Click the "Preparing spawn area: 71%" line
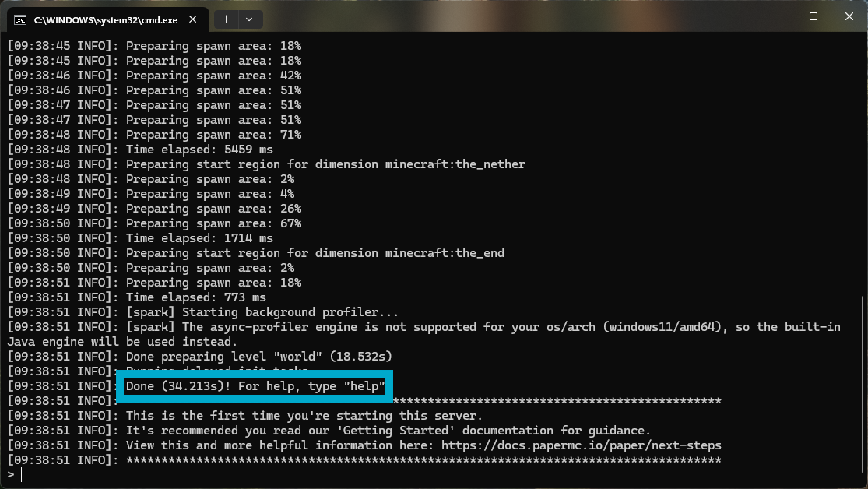The height and width of the screenshot is (489, 868). tap(213, 135)
